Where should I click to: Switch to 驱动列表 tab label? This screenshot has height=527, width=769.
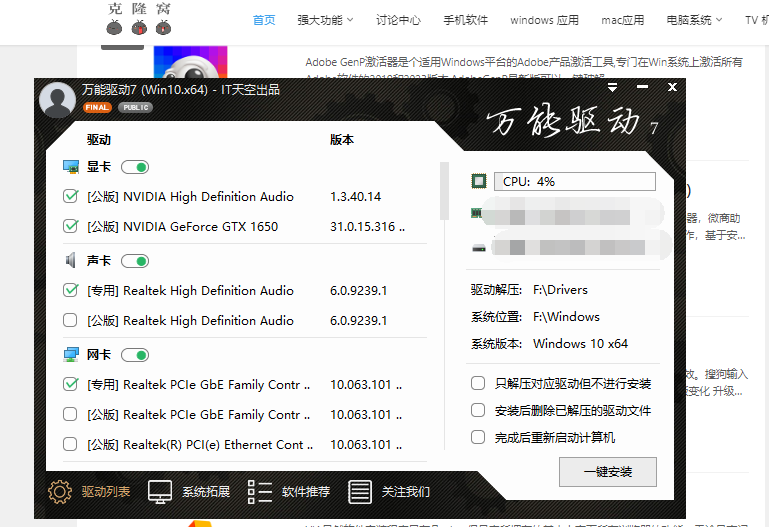coord(106,492)
